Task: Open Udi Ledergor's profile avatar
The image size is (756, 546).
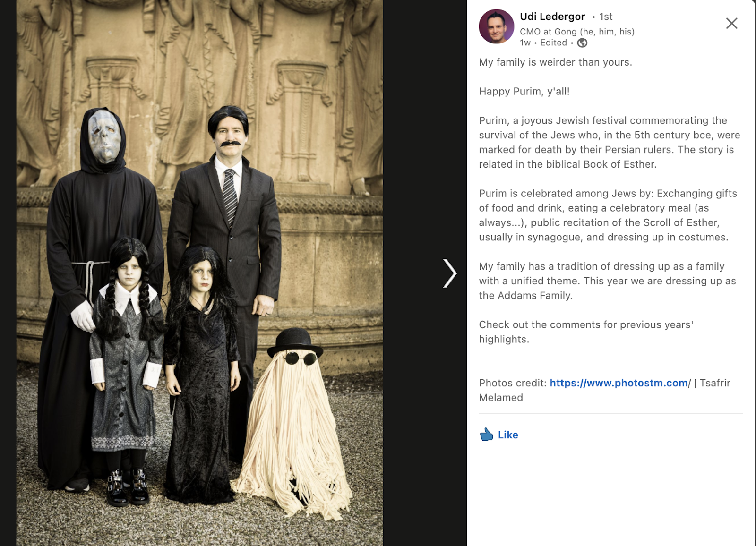Action: tap(496, 26)
